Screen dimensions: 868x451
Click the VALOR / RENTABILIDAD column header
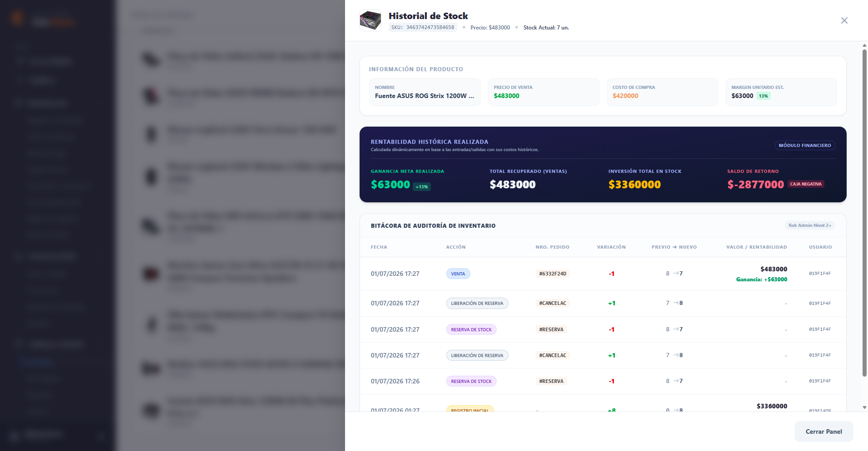757,247
